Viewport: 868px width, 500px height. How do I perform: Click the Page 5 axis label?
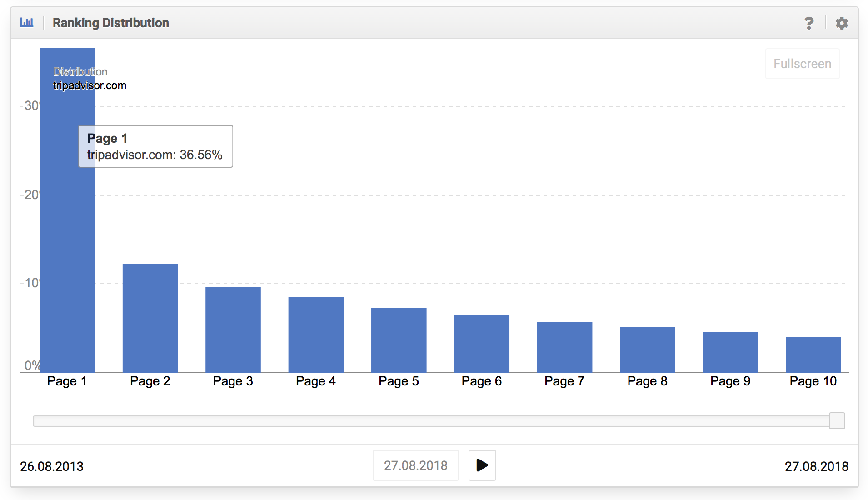pos(399,381)
